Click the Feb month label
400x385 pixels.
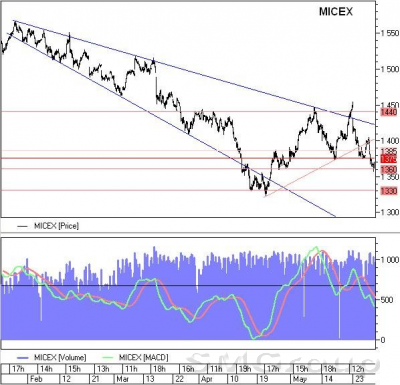[x=36, y=379]
